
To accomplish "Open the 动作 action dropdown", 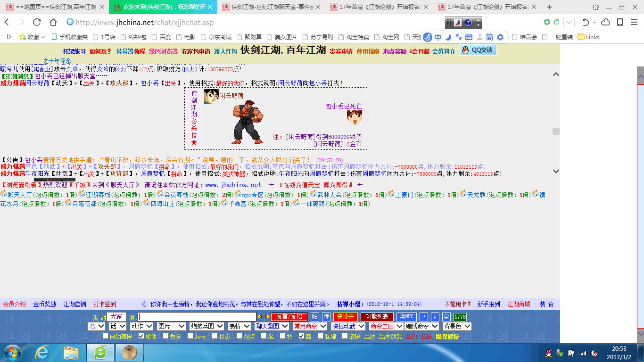I will coord(141,326).
